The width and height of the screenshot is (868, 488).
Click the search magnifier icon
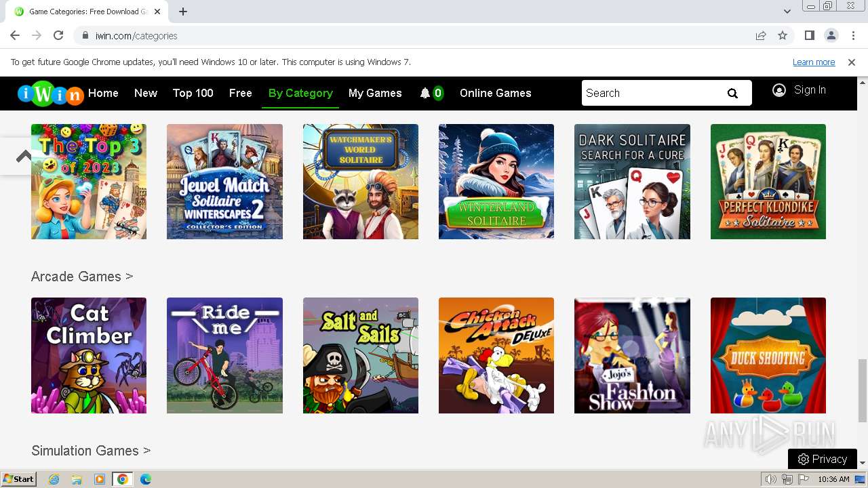[x=732, y=94]
